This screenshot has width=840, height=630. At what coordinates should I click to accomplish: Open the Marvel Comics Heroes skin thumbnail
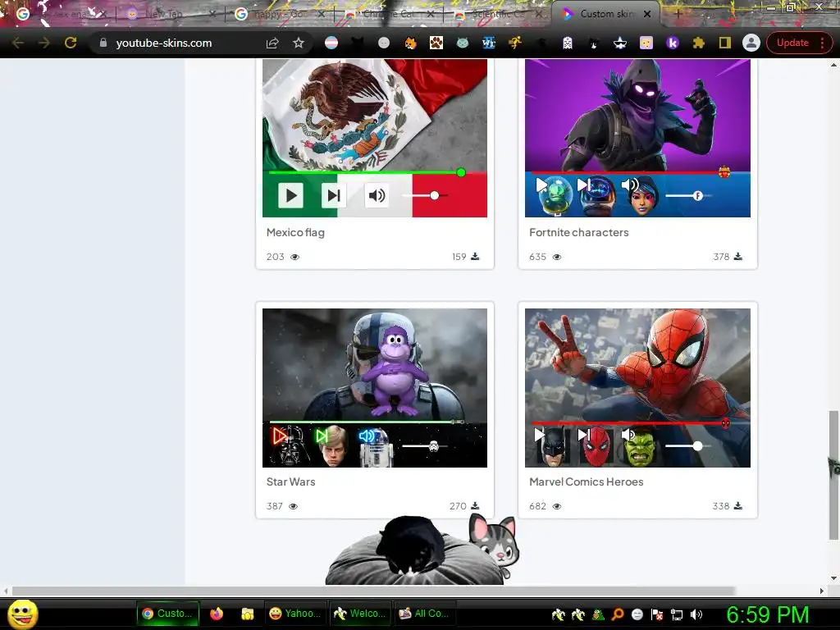coord(637,388)
